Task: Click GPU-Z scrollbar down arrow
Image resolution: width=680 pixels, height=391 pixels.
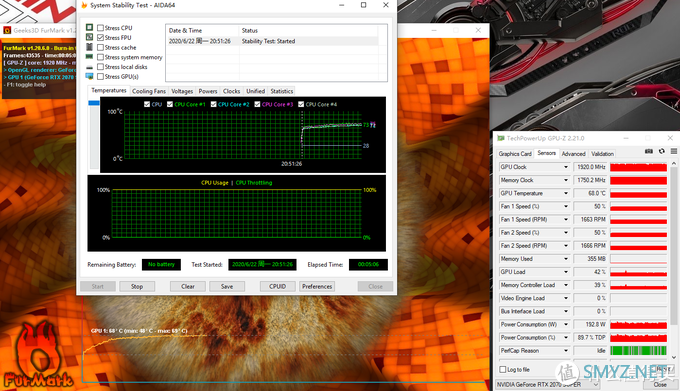Action: pyautogui.click(x=673, y=358)
